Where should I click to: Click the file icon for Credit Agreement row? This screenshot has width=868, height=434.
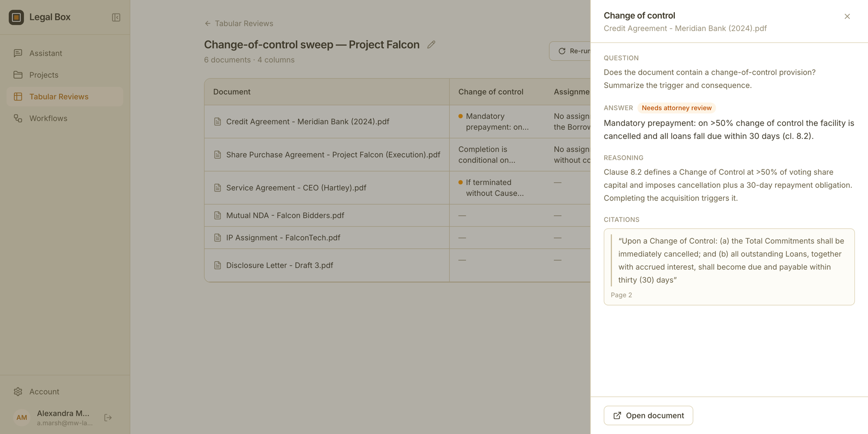click(x=217, y=122)
